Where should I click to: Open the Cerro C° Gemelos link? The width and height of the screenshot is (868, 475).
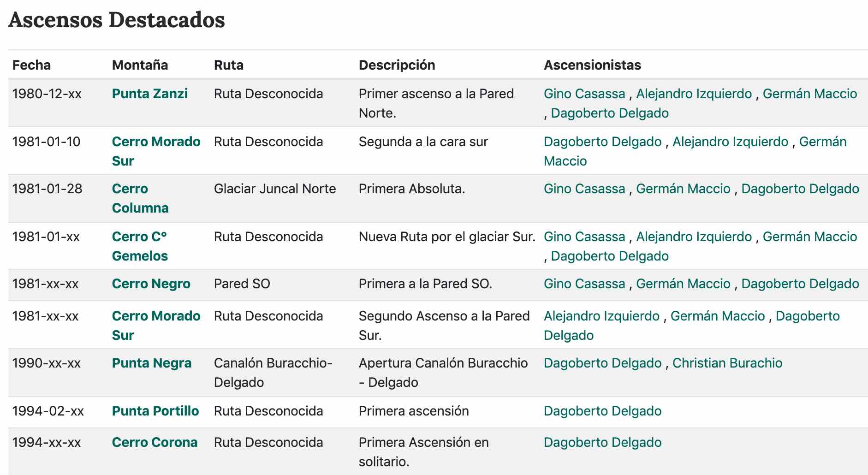coord(139,237)
